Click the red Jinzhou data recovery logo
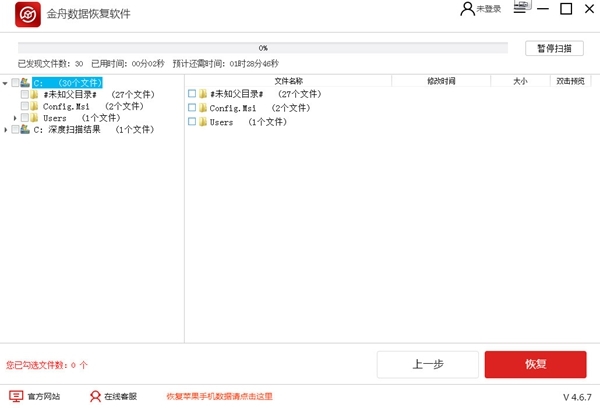Image resolution: width=600 pixels, height=408 pixels. [x=28, y=15]
